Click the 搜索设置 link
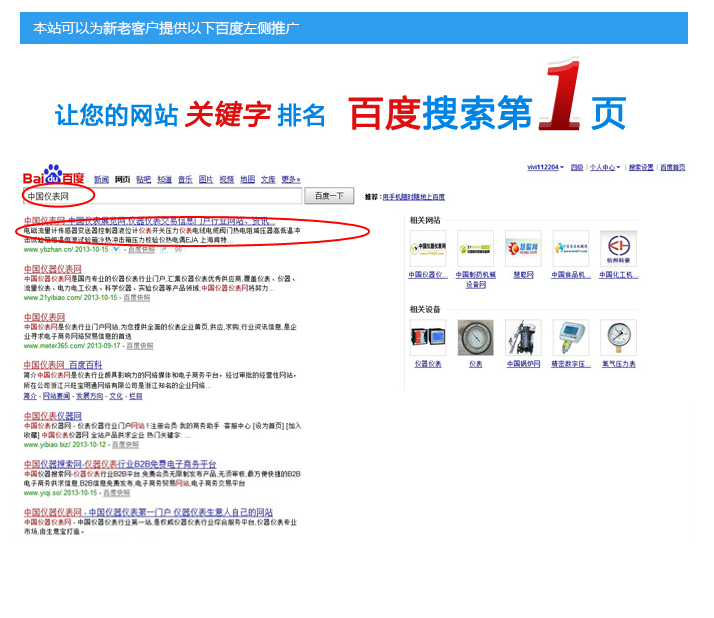 pos(641,168)
